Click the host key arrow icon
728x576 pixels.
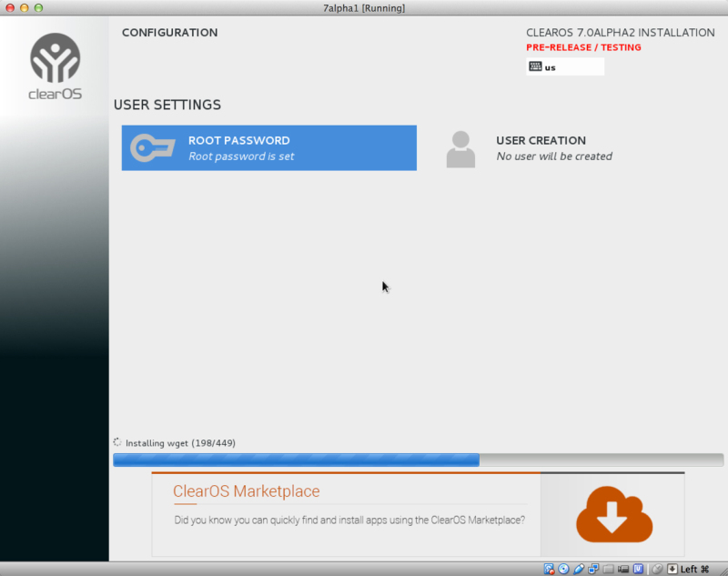coord(672,569)
